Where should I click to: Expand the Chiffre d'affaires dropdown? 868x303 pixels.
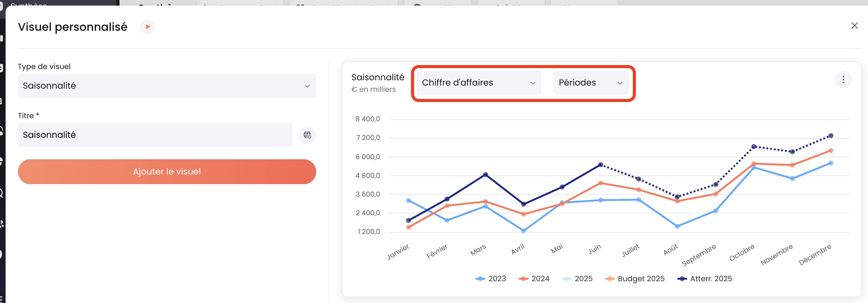(x=479, y=82)
